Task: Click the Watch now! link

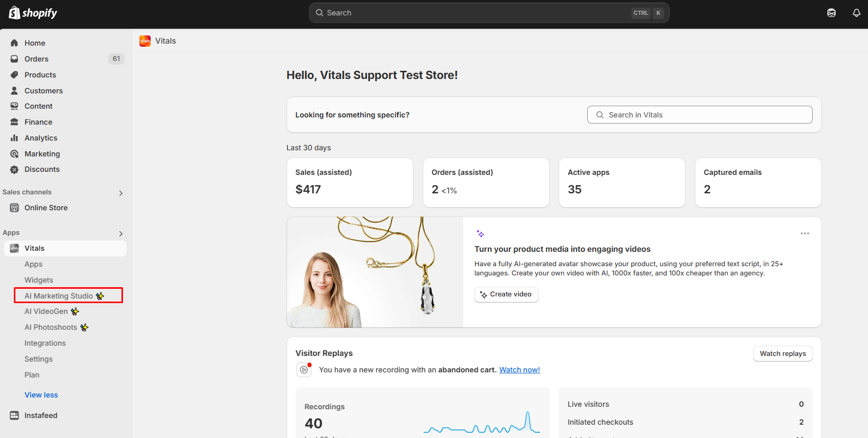Action: (520, 370)
